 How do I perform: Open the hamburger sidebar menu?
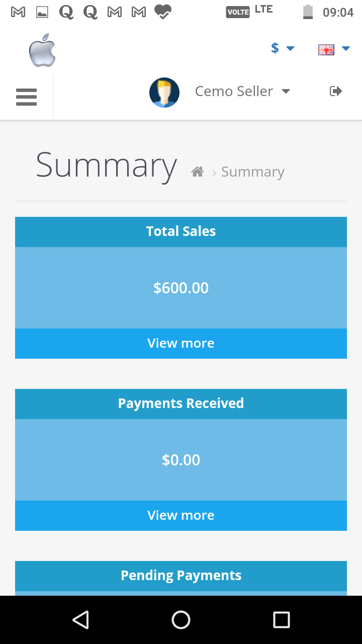[26, 97]
